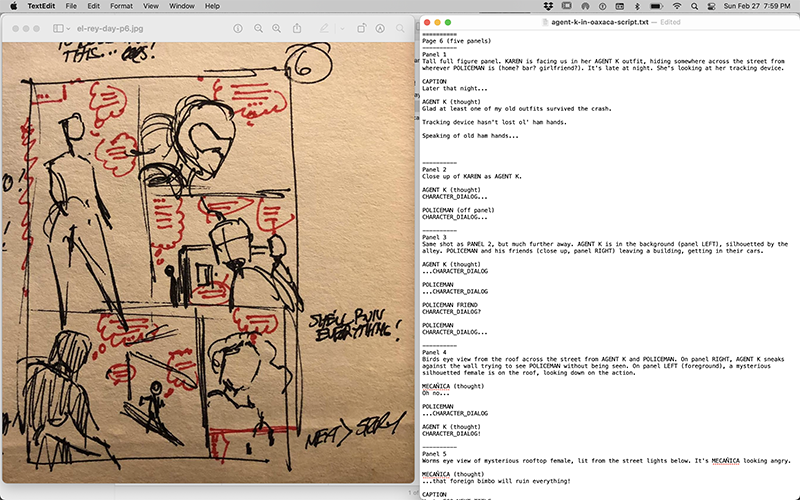The height and width of the screenshot is (500, 800).
Task: Click the agent-k-in-oaxaca-script.txt title
Action: tap(599, 22)
